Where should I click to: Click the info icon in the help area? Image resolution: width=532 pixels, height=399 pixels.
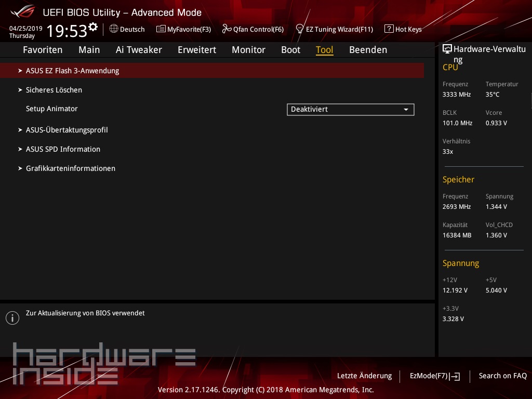(12, 318)
